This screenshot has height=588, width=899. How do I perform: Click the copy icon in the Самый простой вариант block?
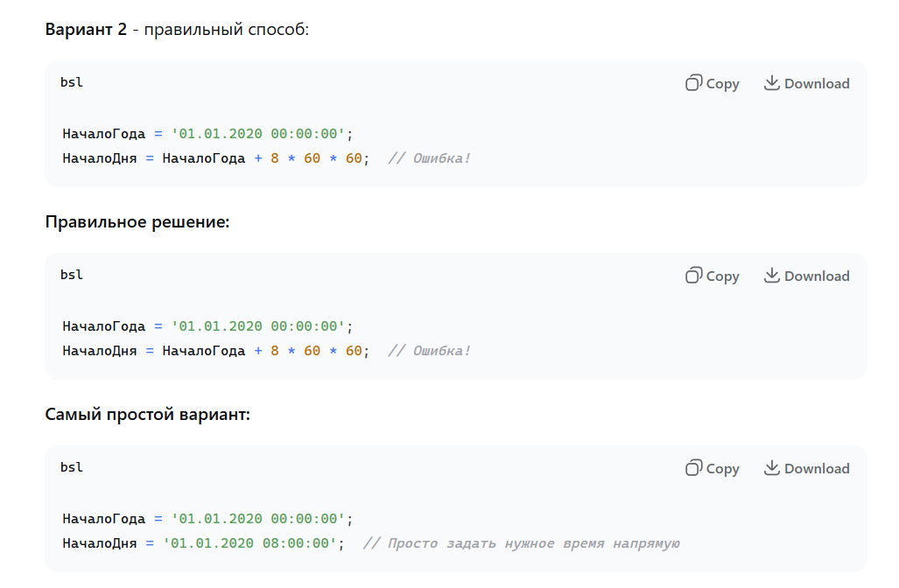pos(693,468)
